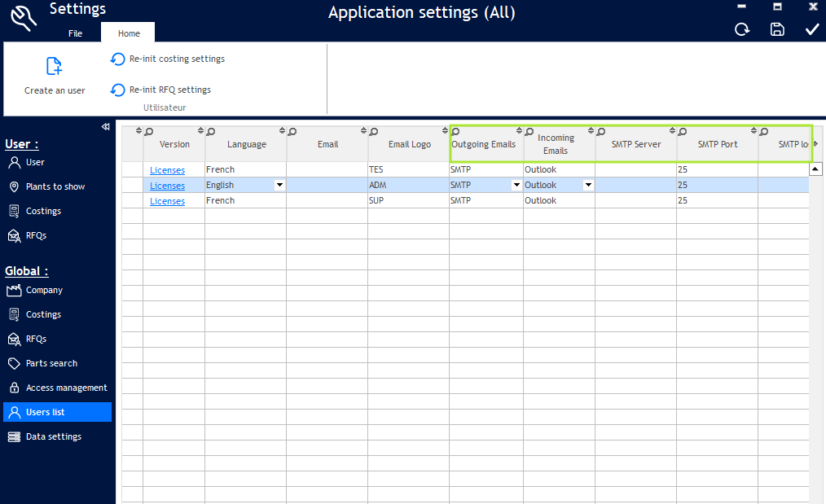Expand Outgoing Emails dropdown in selected row
826x504 pixels.
516,186
